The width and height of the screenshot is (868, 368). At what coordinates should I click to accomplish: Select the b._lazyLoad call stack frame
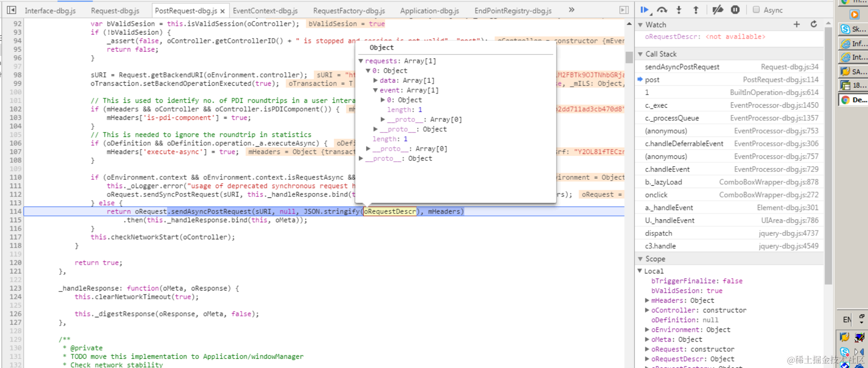click(x=730, y=182)
